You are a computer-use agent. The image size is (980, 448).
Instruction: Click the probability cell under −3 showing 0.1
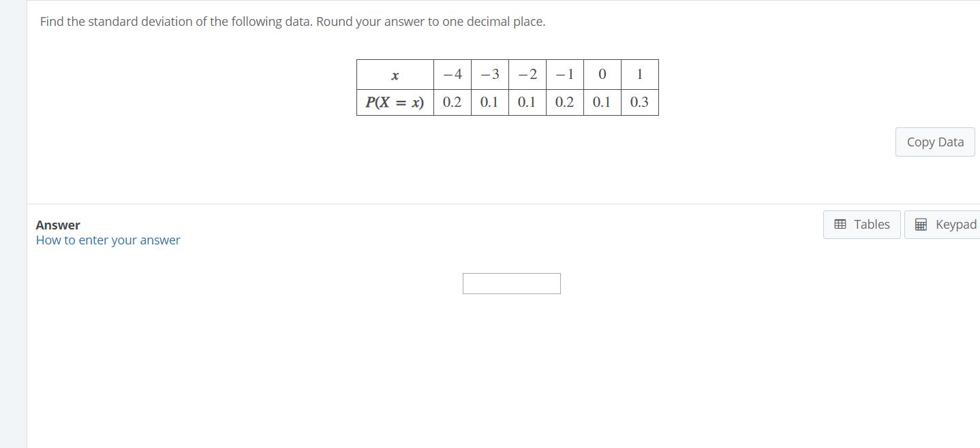[489, 102]
